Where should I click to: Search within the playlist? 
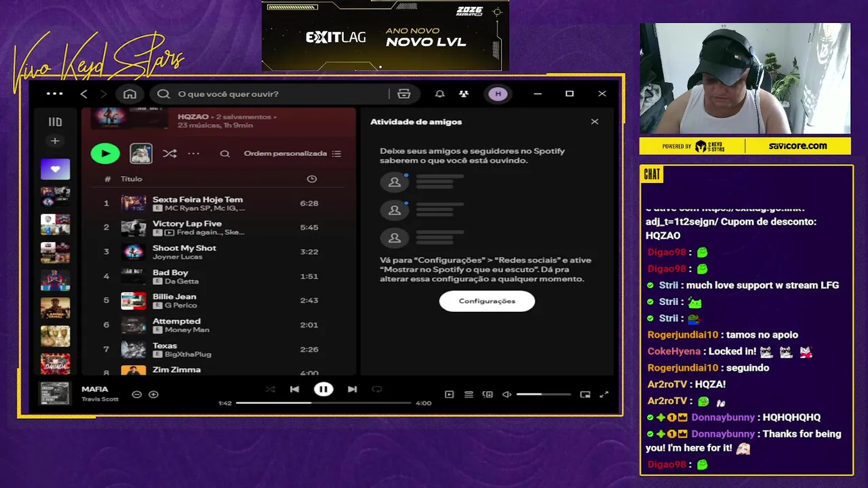point(224,154)
